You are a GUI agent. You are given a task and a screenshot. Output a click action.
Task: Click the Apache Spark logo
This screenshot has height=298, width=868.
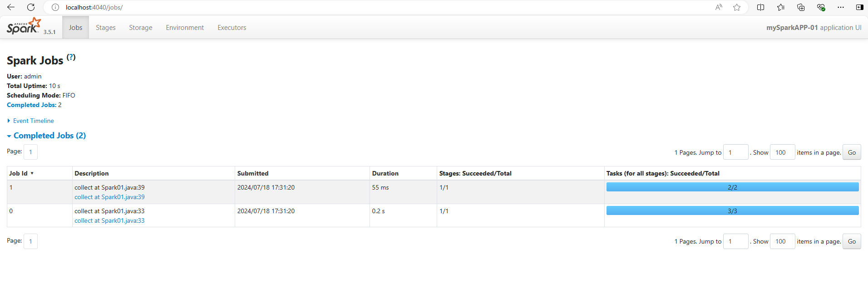pos(24,26)
